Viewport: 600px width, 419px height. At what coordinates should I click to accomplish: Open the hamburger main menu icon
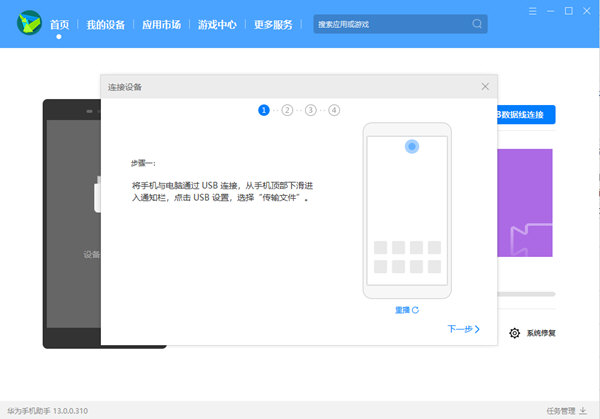[532, 11]
